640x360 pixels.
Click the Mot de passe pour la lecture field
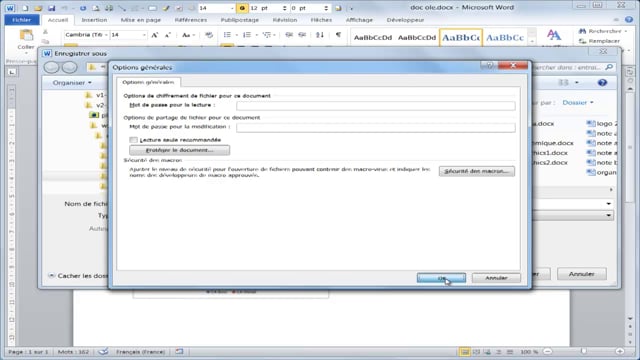[376, 106]
